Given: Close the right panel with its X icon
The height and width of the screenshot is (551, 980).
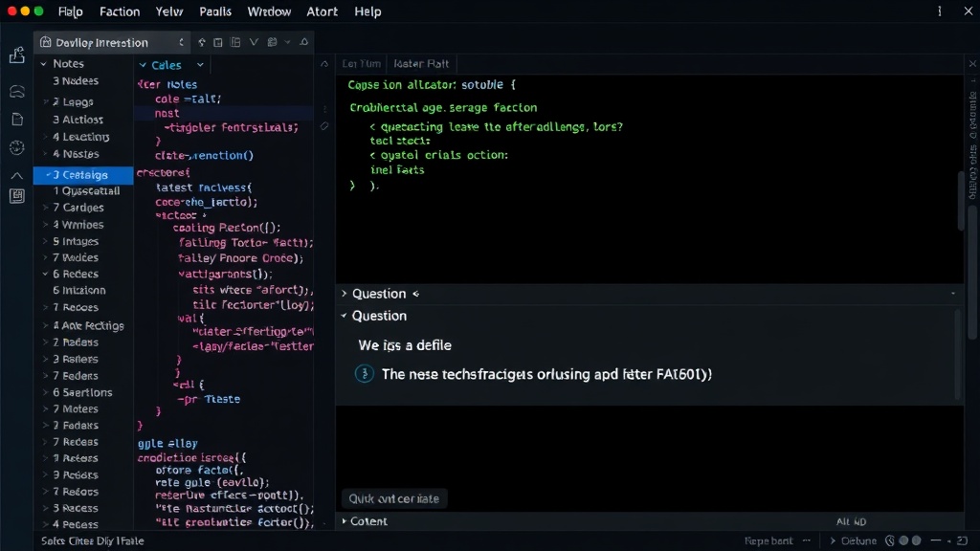Looking at the screenshot, I should click(972, 64).
